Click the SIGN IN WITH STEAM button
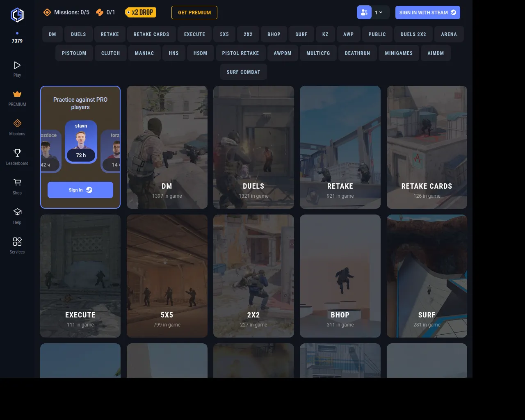The image size is (525, 420). click(x=427, y=13)
